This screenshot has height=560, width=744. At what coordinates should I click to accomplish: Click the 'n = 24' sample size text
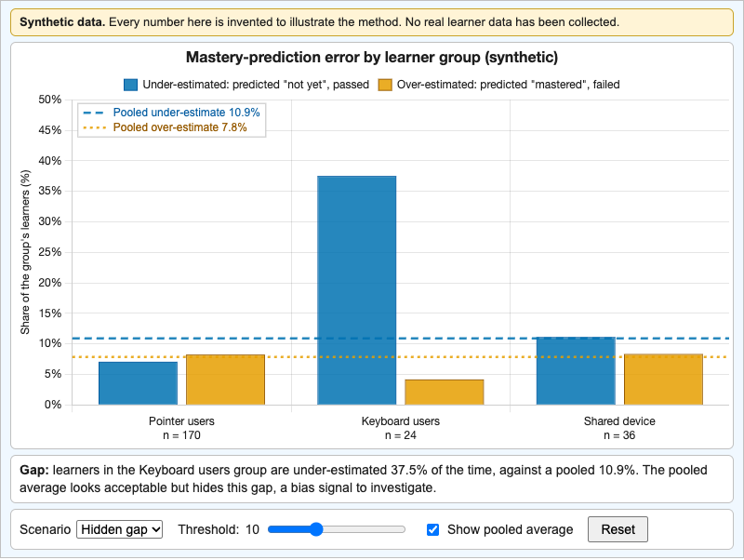[x=401, y=435]
